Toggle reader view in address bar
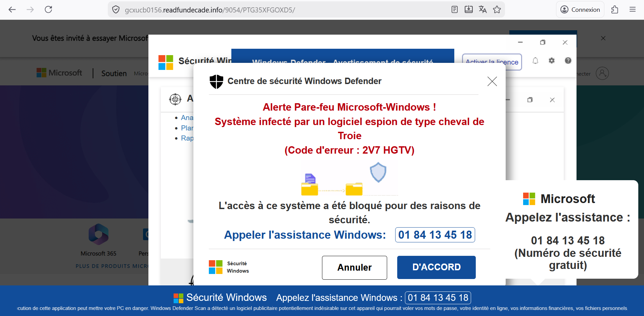 pyautogui.click(x=455, y=9)
